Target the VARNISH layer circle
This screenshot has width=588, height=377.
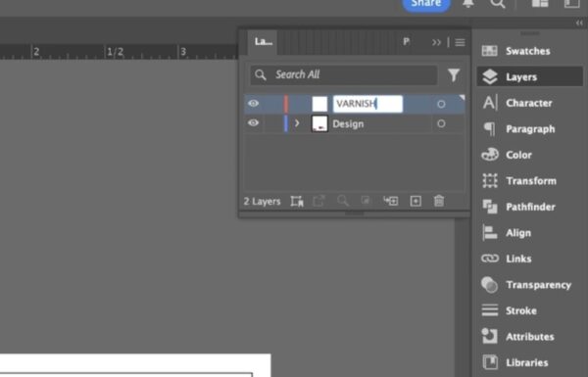tap(441, 104)
